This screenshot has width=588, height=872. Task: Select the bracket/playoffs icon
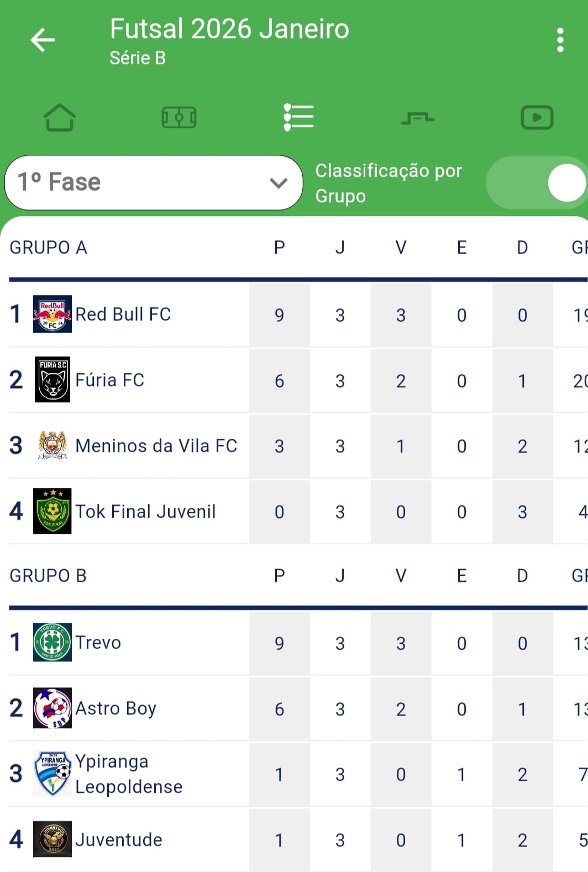[418, 117]
